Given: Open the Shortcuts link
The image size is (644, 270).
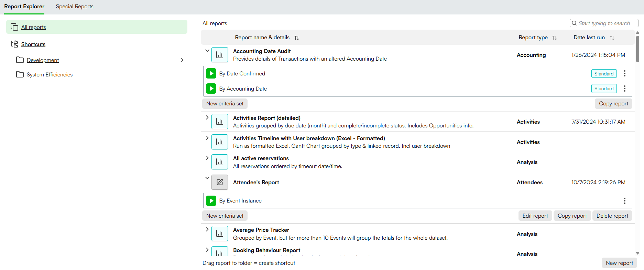Looking at the screenshot, I should pos(33,44).
